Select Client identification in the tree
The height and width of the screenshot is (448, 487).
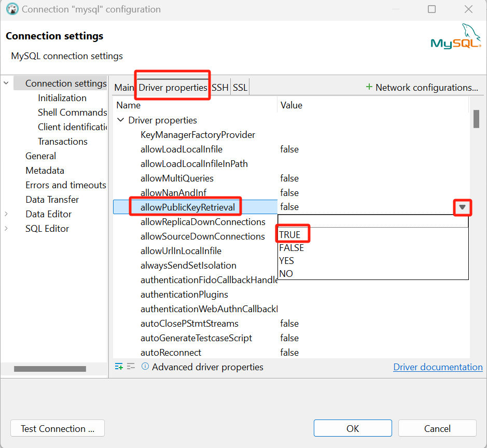click(x=73, y=127)
